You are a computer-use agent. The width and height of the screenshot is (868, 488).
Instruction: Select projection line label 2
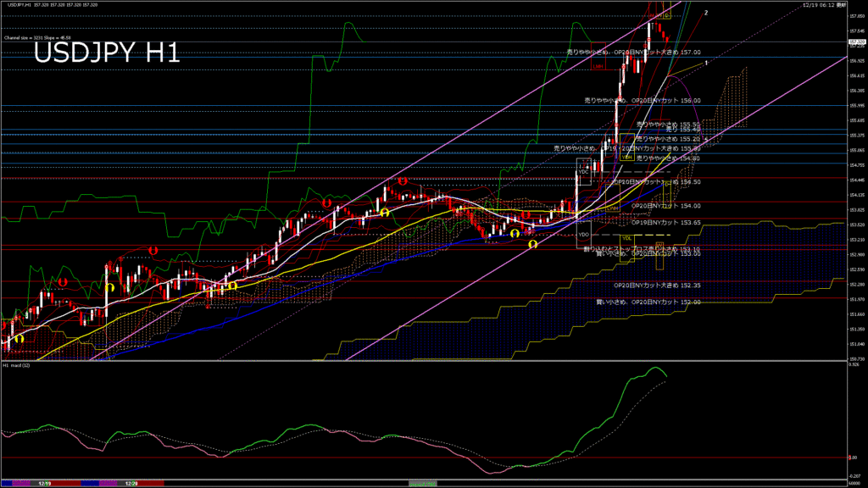coord(707,14)
